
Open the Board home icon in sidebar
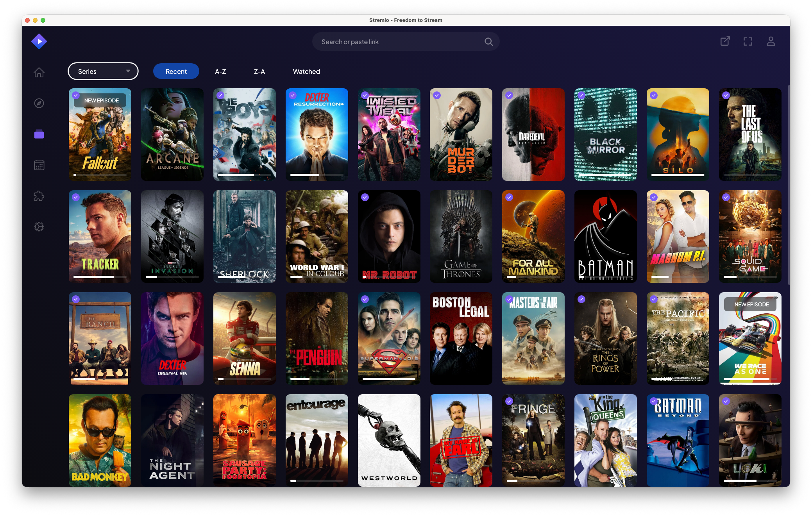(x=39, y=73)
